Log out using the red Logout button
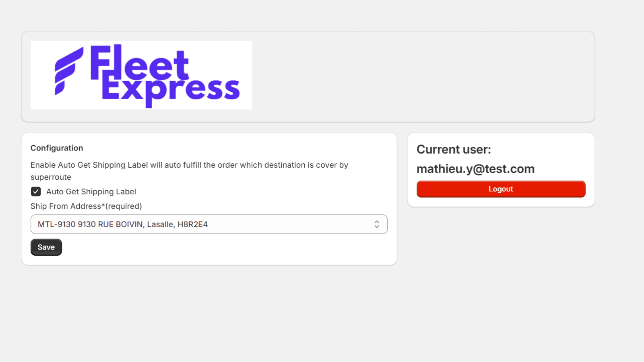Viewport: 644px width, 362px height. click(x=501, y=189)
